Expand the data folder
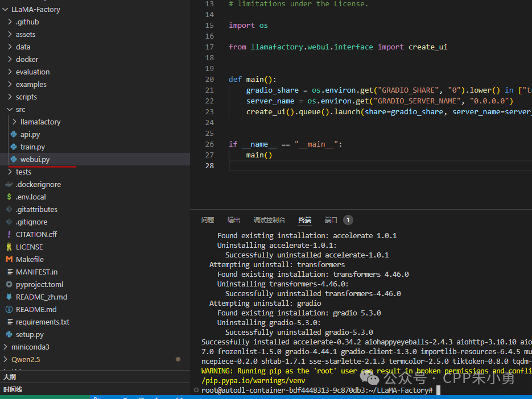The width and height of the screenshot is (532, 399). click(10, 47)
